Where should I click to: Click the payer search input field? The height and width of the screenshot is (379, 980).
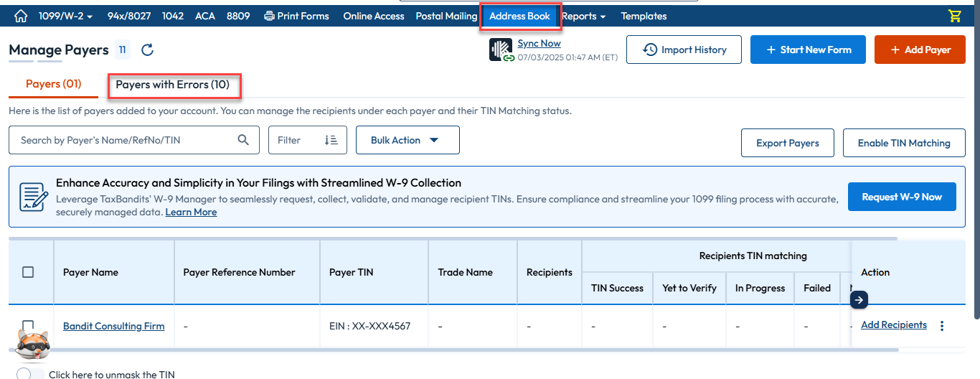pos(134,140)
